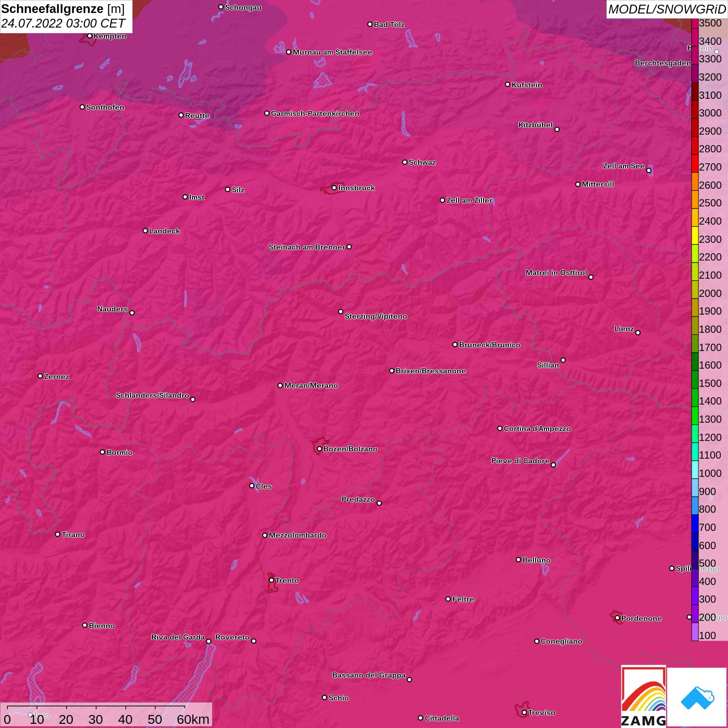Click the MODEL/SNOWGRiD label
This screenshot has height=728, width=728.
[666, 9]
